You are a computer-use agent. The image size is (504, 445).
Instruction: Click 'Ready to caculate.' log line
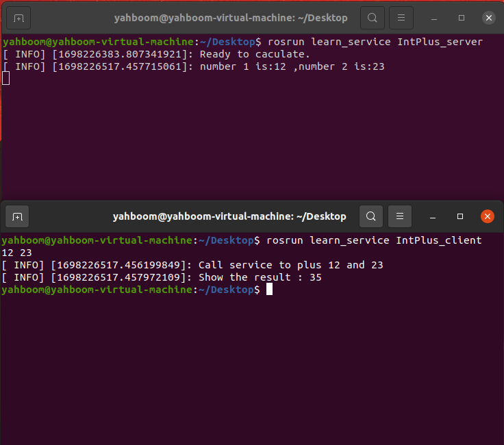pyautogui.click(x=255, y=54)
